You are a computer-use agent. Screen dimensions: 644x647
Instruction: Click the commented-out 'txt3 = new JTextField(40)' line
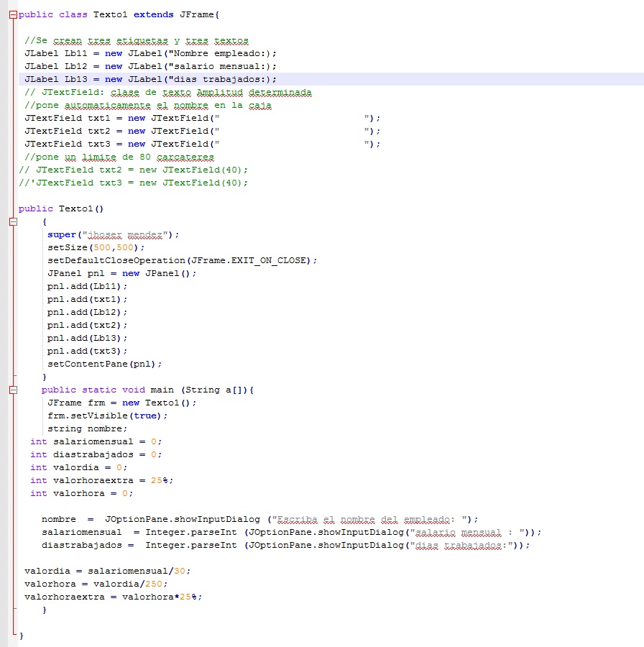coord(133,183)
